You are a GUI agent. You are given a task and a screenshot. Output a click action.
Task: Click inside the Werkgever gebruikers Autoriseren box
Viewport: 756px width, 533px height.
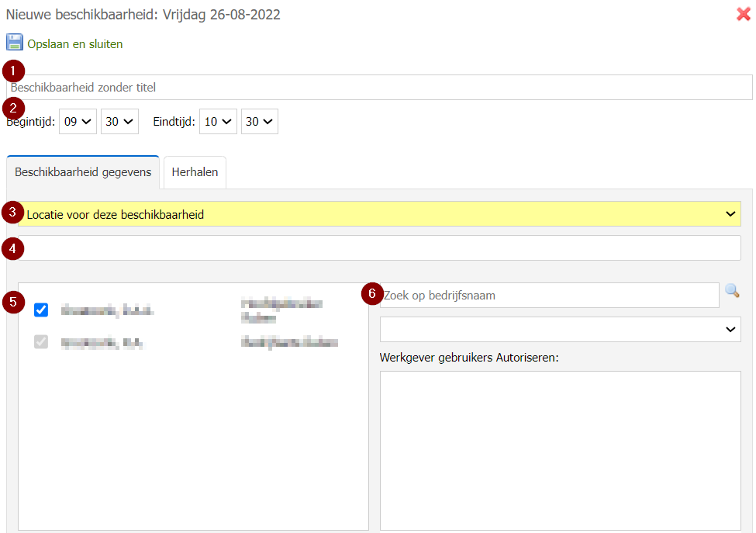click(560, 450)
